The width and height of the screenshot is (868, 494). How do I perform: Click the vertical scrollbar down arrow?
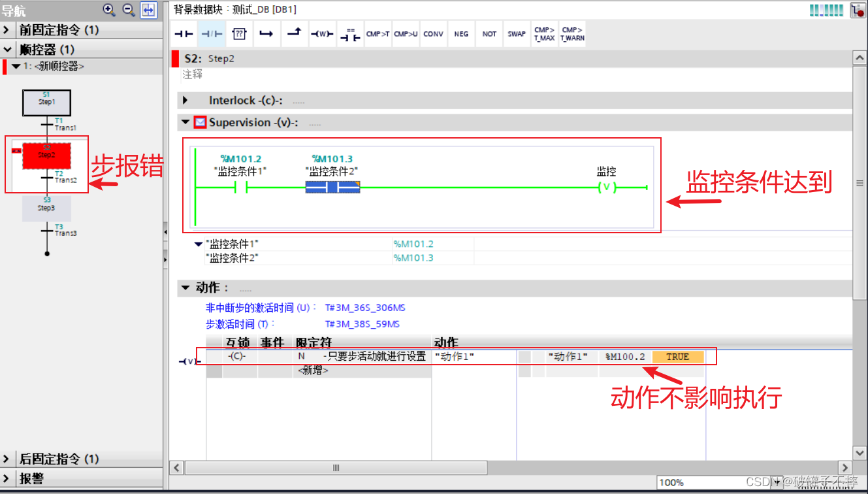tap(860, 452)
